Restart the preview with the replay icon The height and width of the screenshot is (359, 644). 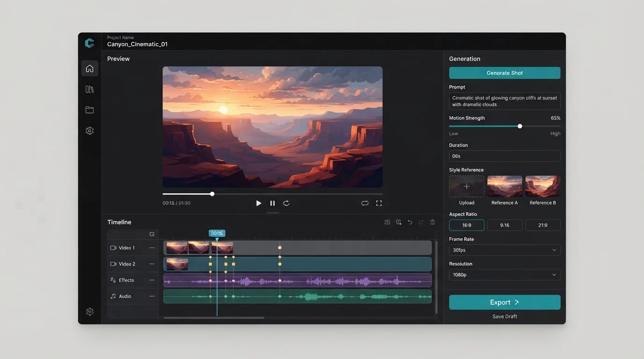click(286, 203)
